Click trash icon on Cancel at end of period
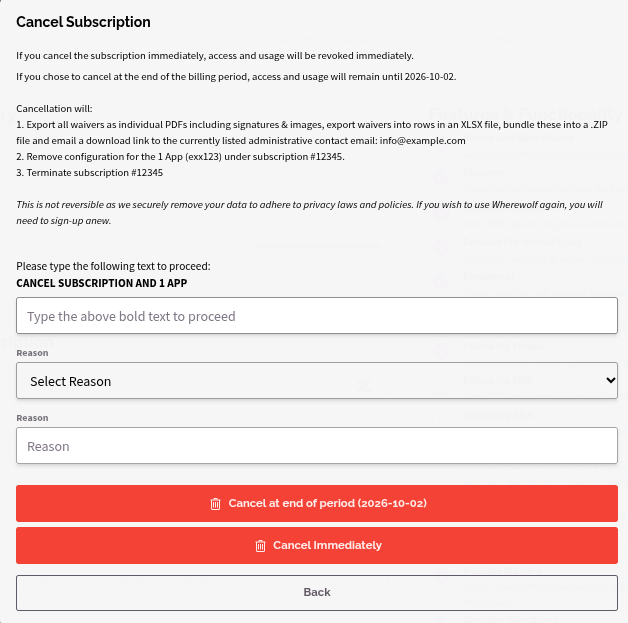The image size is (628, 623). point(215,504)
